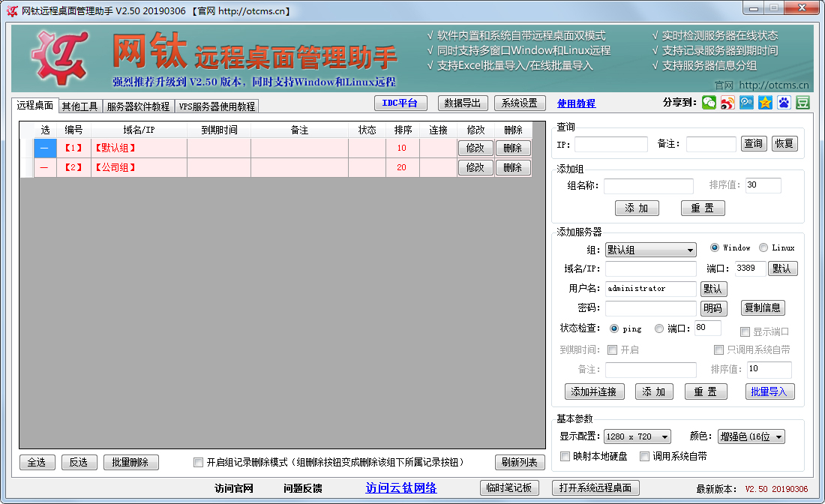
Task: Share to Sina Weibo
Action: (727, 103)
